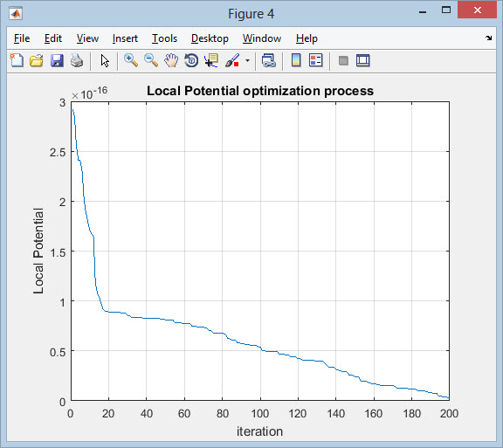Screen dimensions: 503x448
Task: Activate the Zoom In magnifier
Action: (131, 60)
